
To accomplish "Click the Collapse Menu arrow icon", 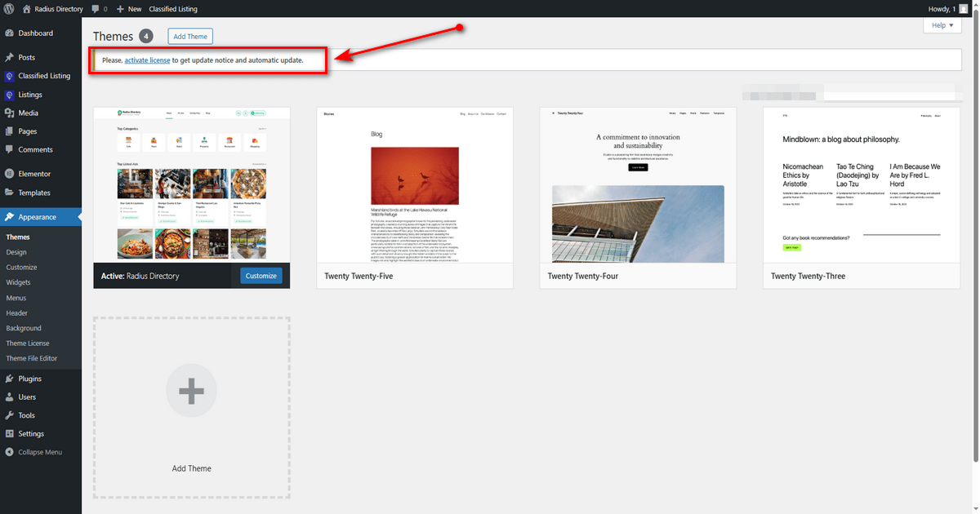I will tap(9, 452).
